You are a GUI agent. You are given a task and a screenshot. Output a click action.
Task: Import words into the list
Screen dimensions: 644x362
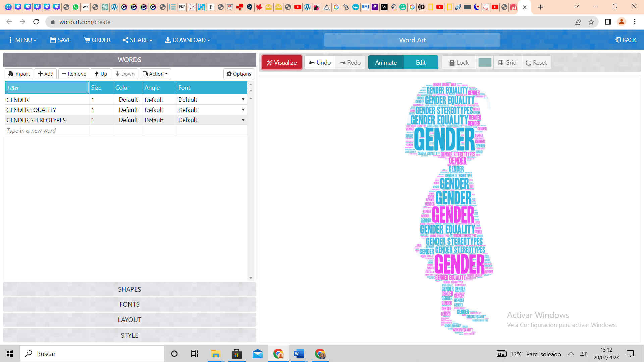(18, 74)
